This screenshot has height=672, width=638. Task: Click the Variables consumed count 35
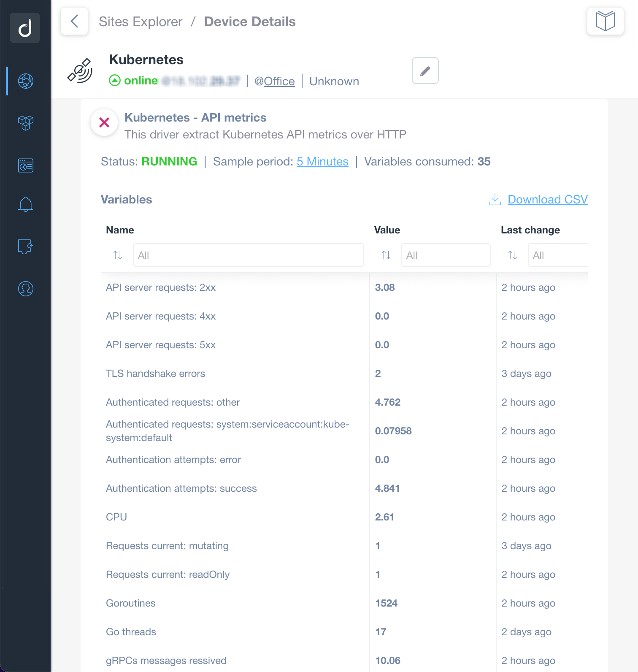point(484,162)
